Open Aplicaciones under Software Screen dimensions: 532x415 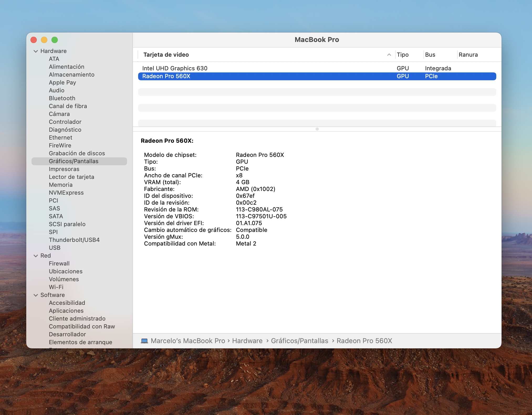pos(66,311)
